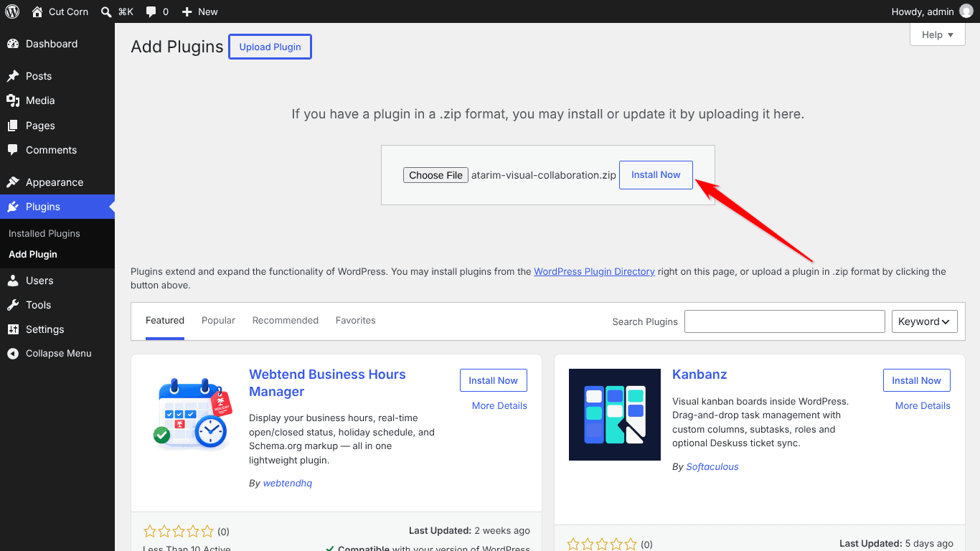Click the Upload Plugin button
This screenshot has height=551, width=980.
tap(270, 47)
